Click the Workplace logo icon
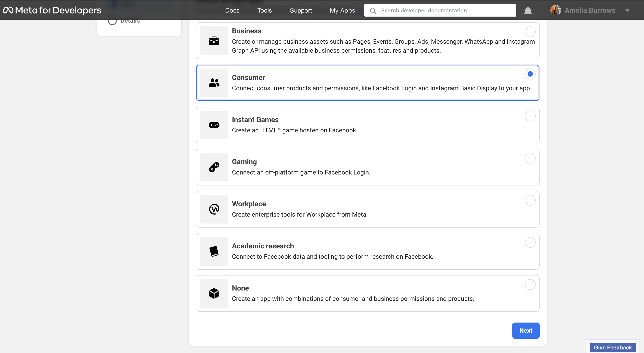Image resolution: width=644 pixels, height=353 pixels. click(214, 209)
